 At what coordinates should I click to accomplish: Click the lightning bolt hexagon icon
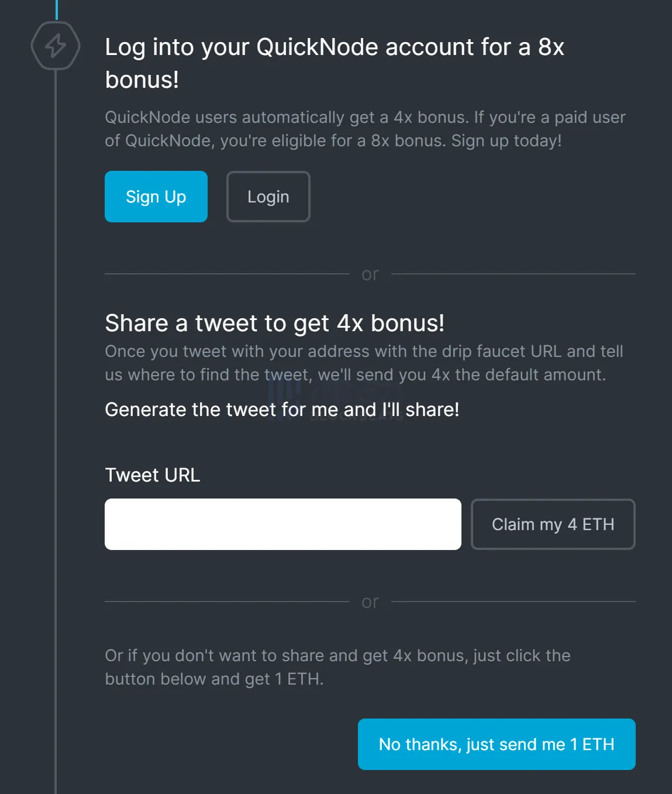pos(56,46)
